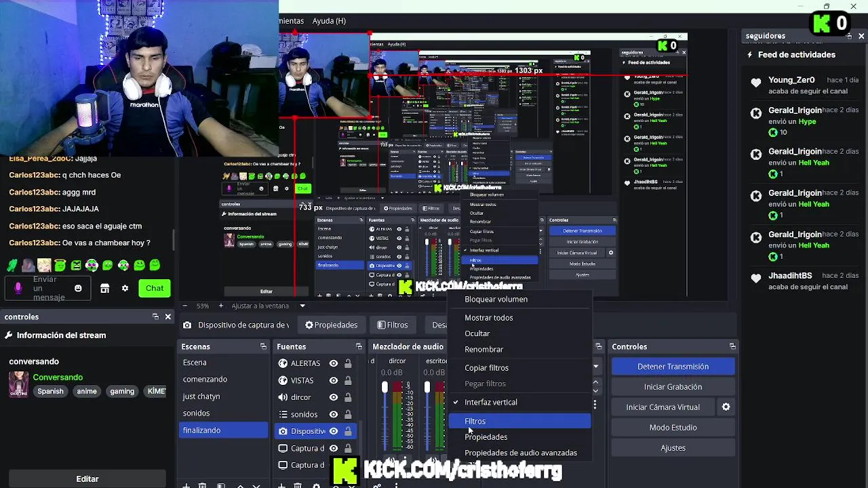Viewport: 868px width, 488px height.
Task: Click the heart icon next to JhaadithBS
Action: (x=756, y=279)
